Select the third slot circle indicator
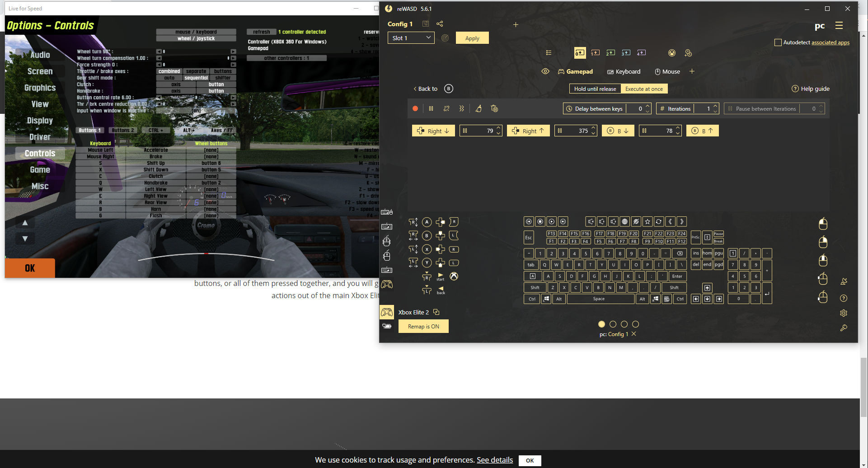 (624, 324)
